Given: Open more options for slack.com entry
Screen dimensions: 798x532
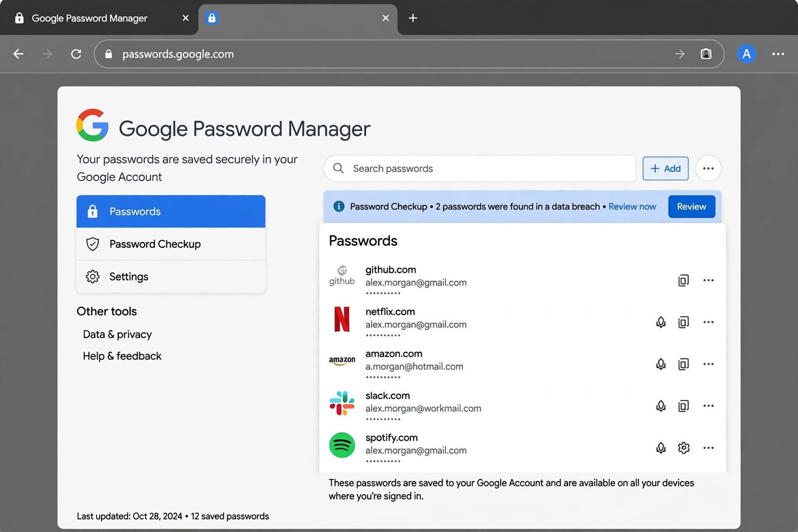Looking at the screenshot, I should click(x=708, y=406).
